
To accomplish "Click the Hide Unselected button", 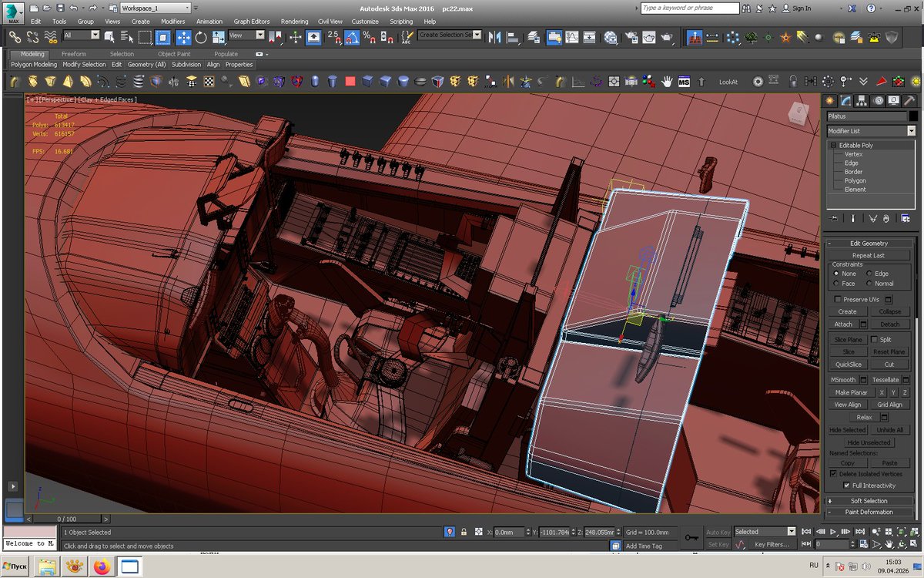I will [869, 442].
